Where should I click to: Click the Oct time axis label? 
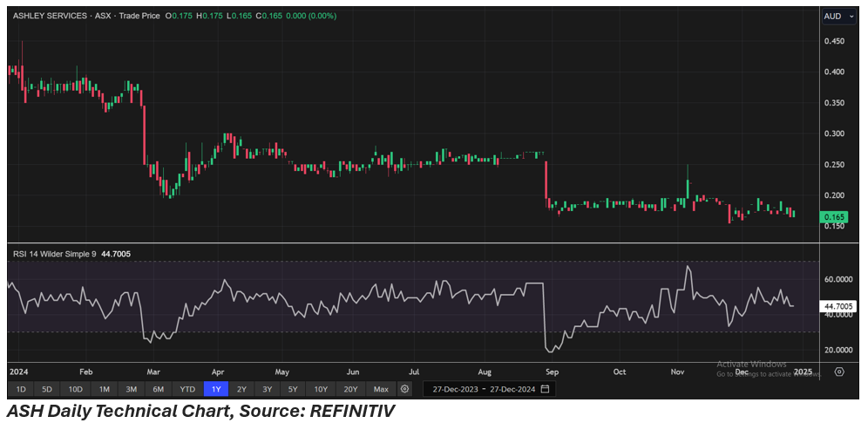(620, 372)
